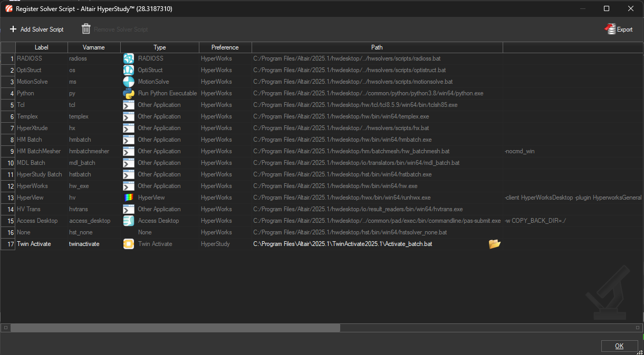
Task: Click the python.exe path cell
Action: [377, 93]
